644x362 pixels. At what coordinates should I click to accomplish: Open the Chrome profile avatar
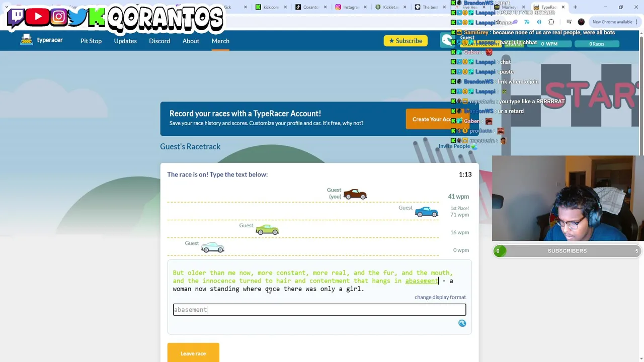pos(581,22)
